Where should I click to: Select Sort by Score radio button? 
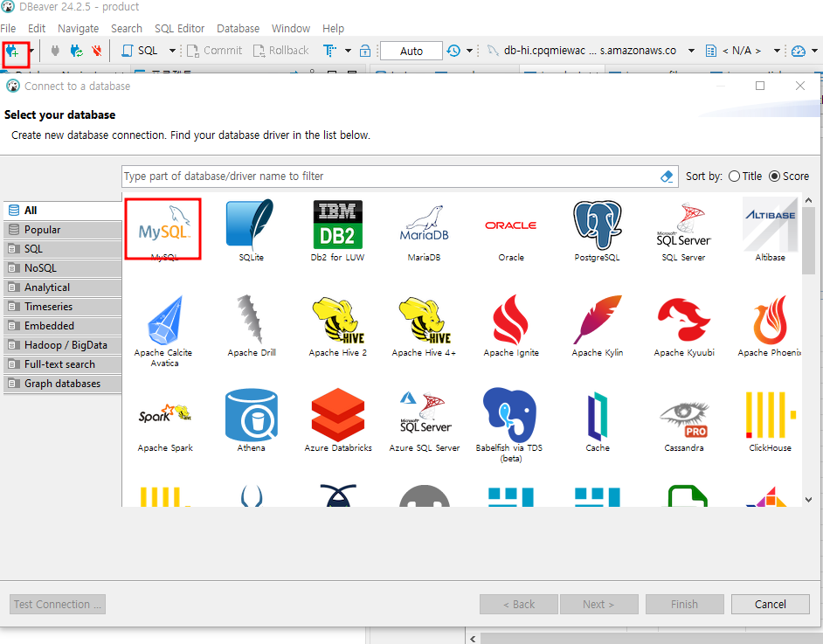774,177
